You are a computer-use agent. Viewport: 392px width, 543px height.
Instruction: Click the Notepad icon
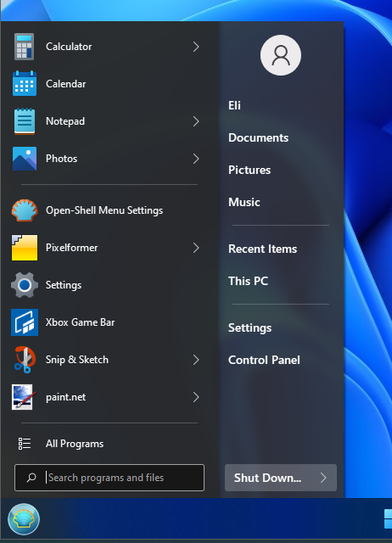(x=25, y=121)
